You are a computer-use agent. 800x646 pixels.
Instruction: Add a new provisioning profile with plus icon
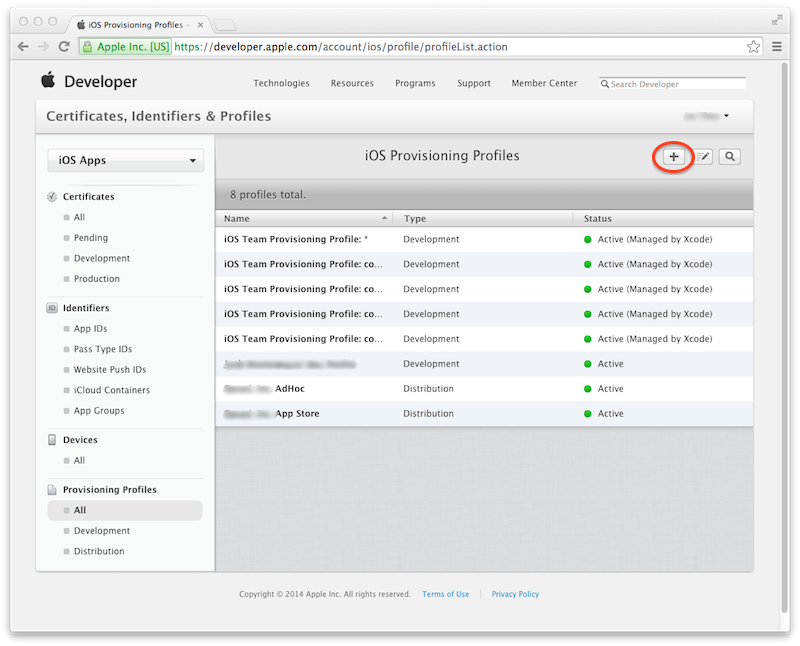673,157
